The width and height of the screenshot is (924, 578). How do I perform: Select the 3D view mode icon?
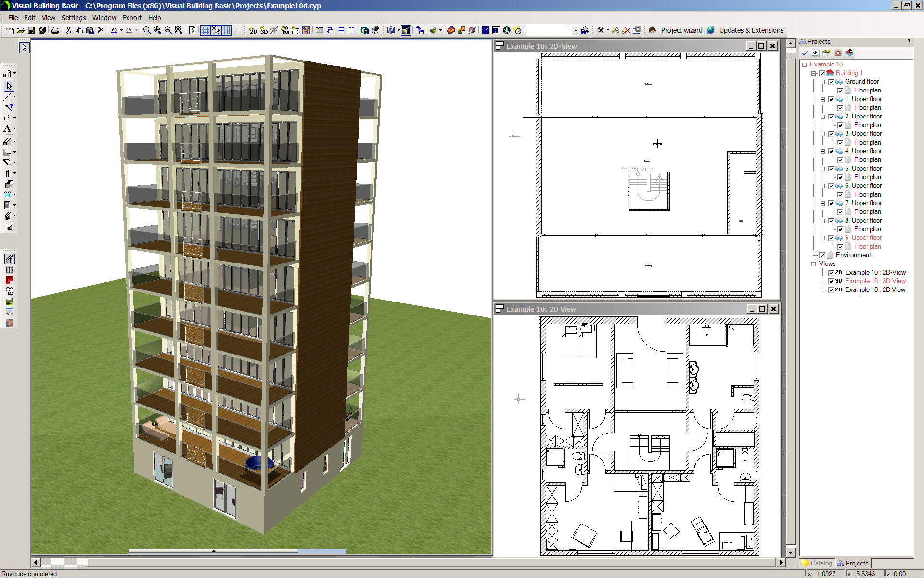point(264,31)
